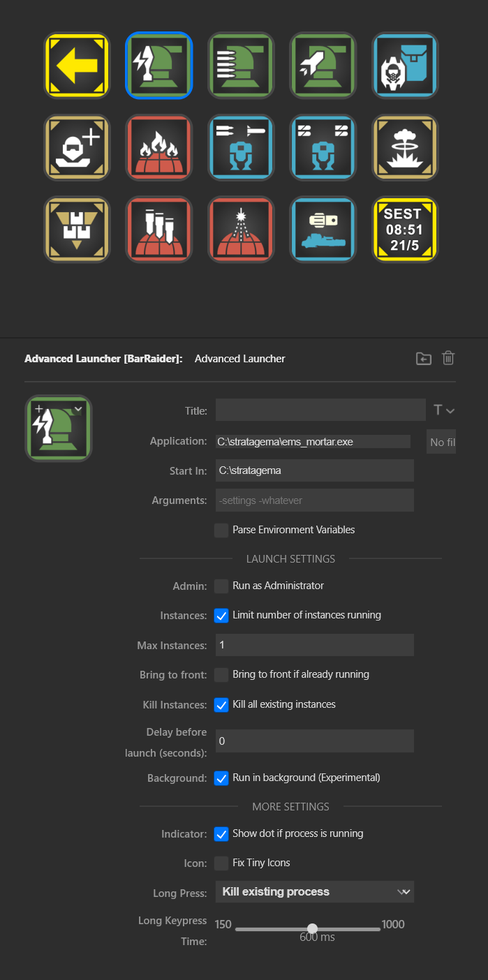The image size is (488, 980).
Task: Click the Title input field
Action: 320,410
